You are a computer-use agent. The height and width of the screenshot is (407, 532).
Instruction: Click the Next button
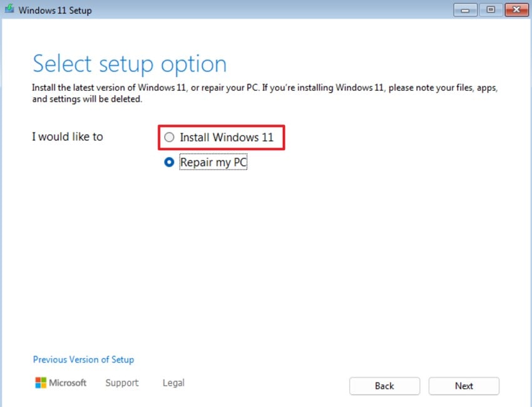[x=464, y=386]
